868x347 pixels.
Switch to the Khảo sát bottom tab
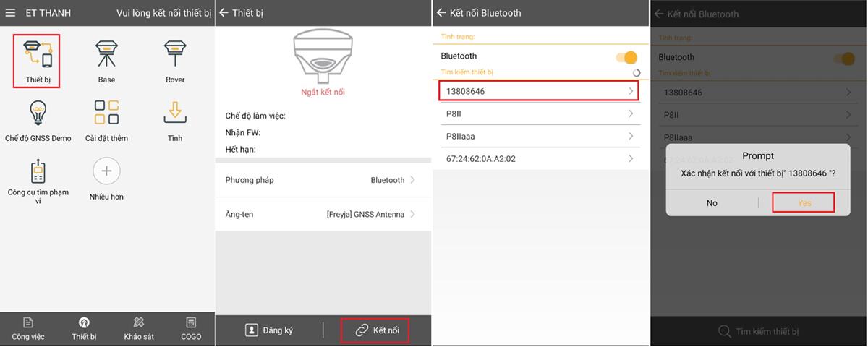[138, 329]
